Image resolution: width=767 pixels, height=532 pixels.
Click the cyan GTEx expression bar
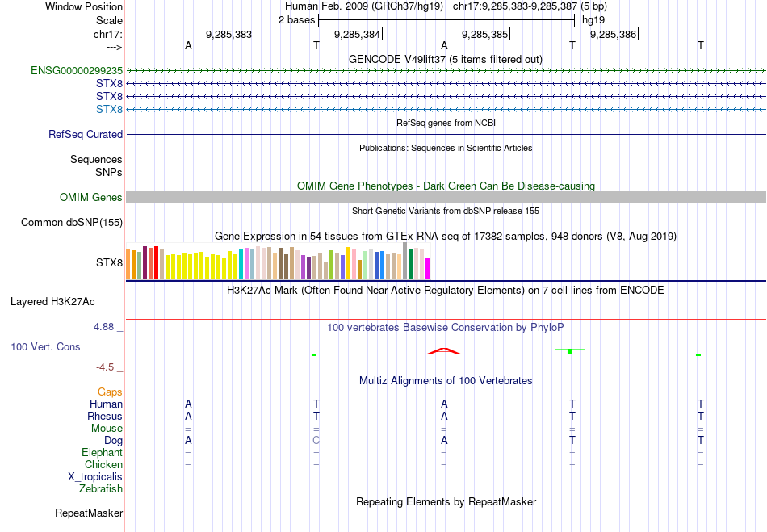coord(241,265)
